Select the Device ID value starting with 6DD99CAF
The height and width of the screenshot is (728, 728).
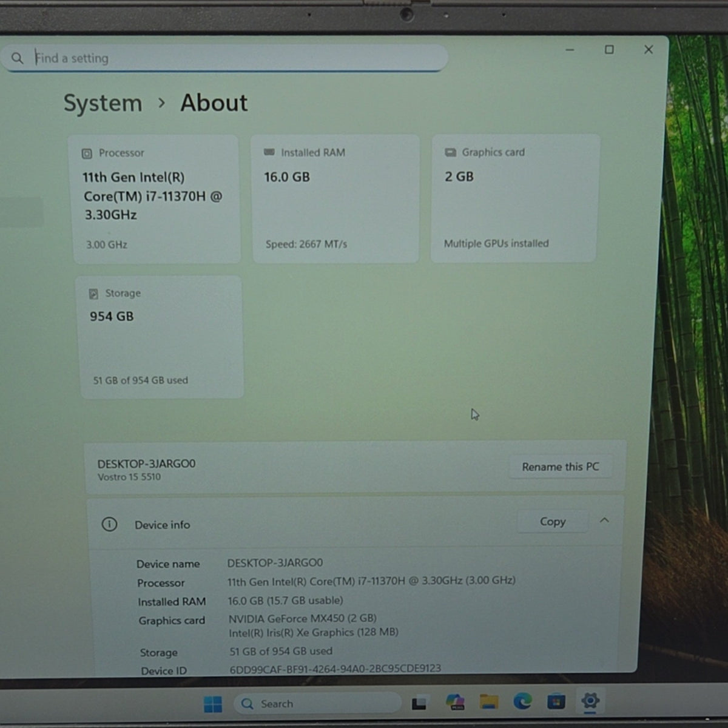(x=335, y=669)
